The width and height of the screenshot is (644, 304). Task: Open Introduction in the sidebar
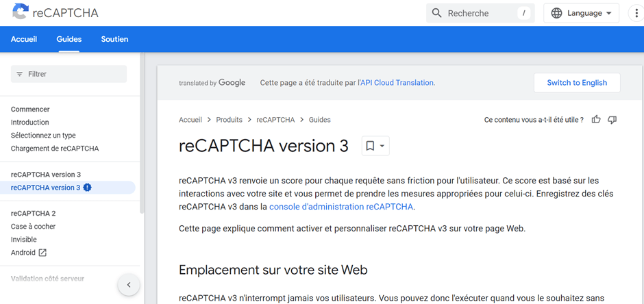[30, 123]
